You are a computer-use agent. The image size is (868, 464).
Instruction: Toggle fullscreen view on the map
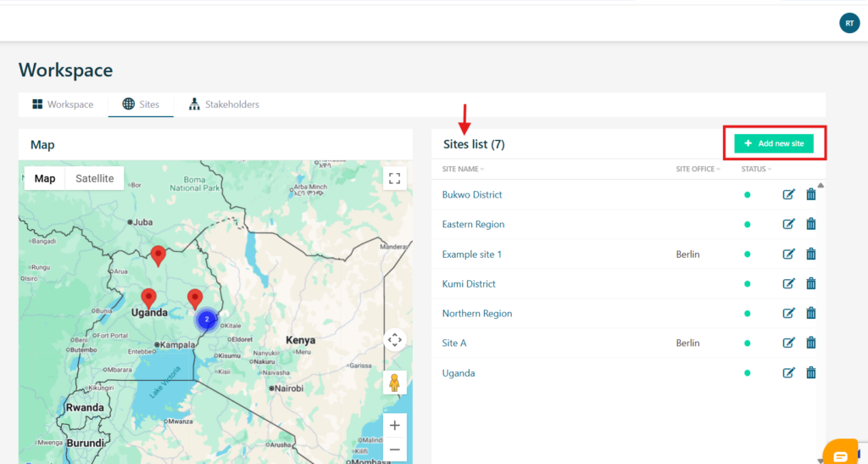[x=394, y=178]
